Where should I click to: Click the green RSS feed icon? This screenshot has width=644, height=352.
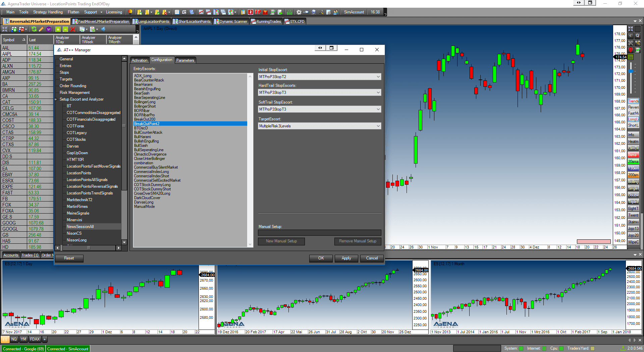tap(631, 57)
